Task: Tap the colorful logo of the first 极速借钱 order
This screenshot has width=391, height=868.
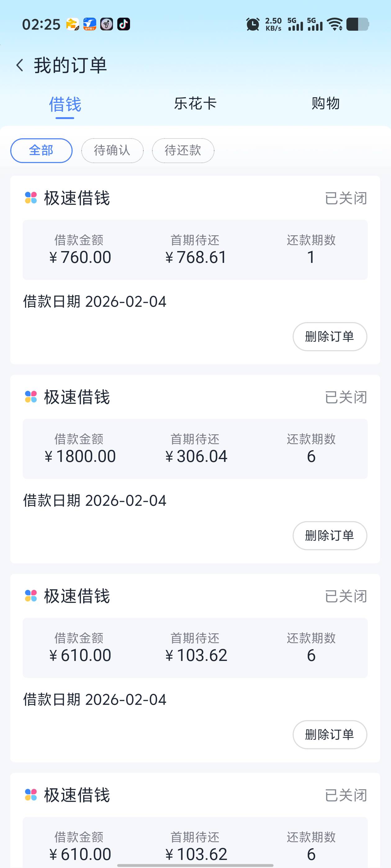Action: pyautogui.click(x=31, y=198)
